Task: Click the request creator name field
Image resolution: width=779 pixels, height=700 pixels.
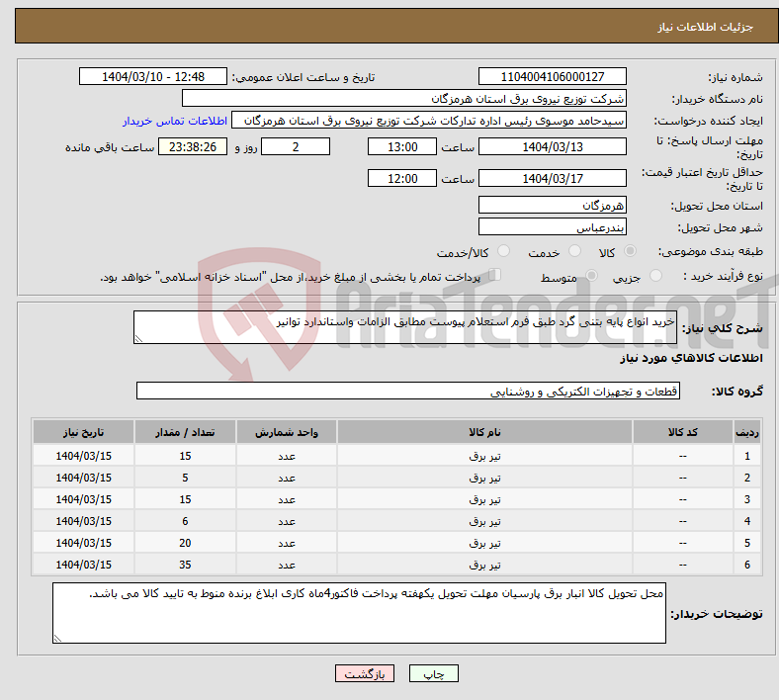Action: [x=429, y=121]
